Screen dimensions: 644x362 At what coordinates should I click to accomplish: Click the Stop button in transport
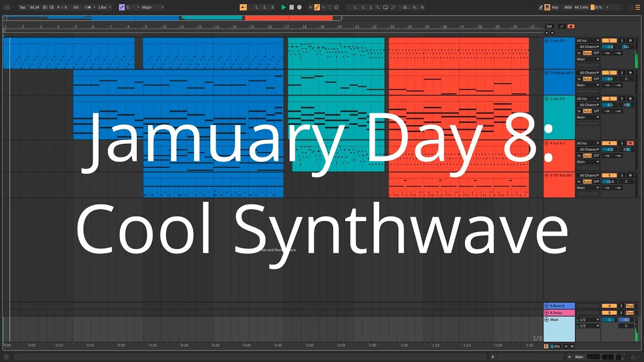[291, 8]
